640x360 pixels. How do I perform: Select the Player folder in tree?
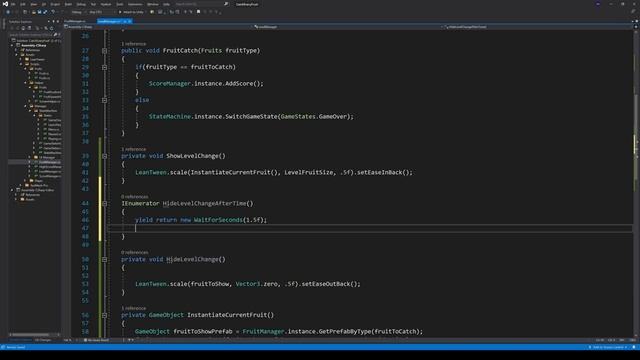click(x=38, y=180)
